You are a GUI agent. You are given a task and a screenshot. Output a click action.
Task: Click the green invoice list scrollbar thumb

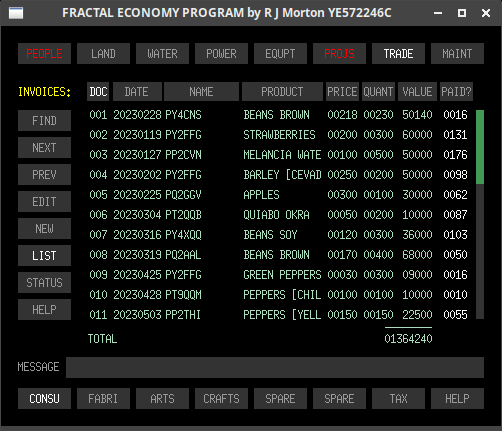480,147
